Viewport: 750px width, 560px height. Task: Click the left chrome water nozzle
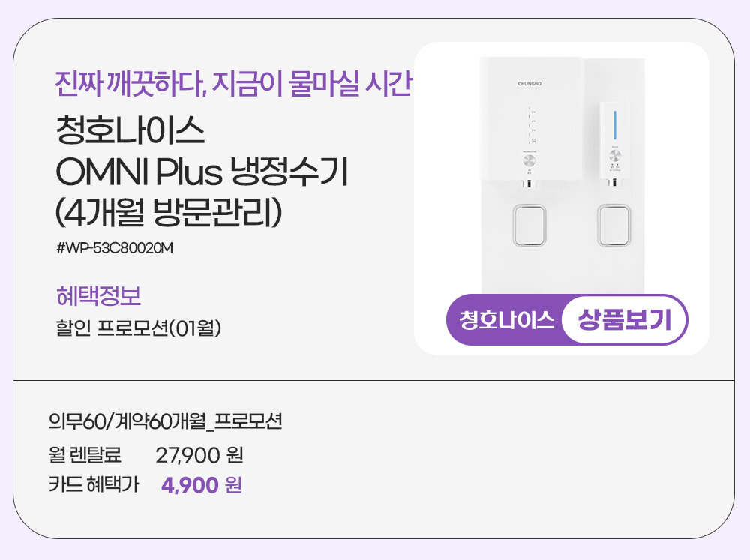[530, 185]
